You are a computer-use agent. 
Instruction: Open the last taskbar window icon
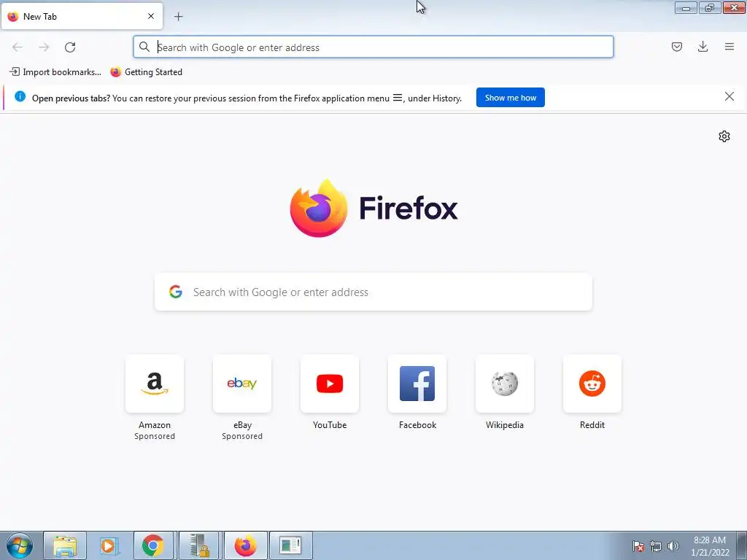[x=290, y=545]
